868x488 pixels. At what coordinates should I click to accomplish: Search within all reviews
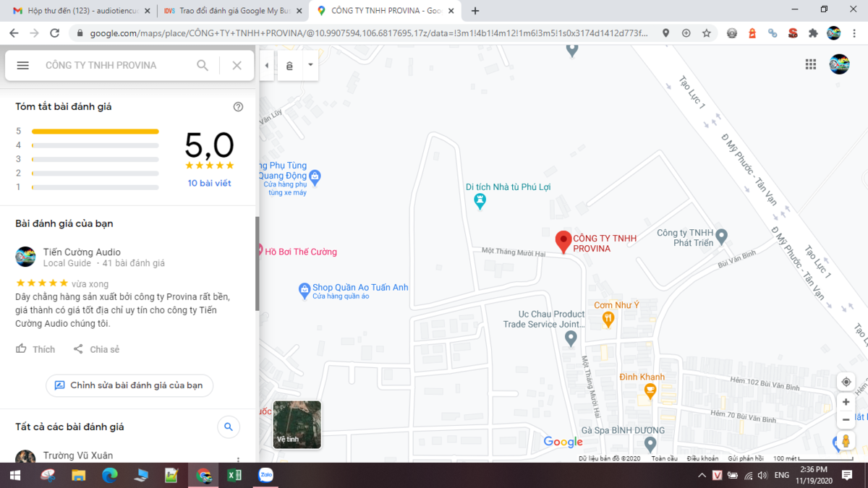click(x=229, y=427)
